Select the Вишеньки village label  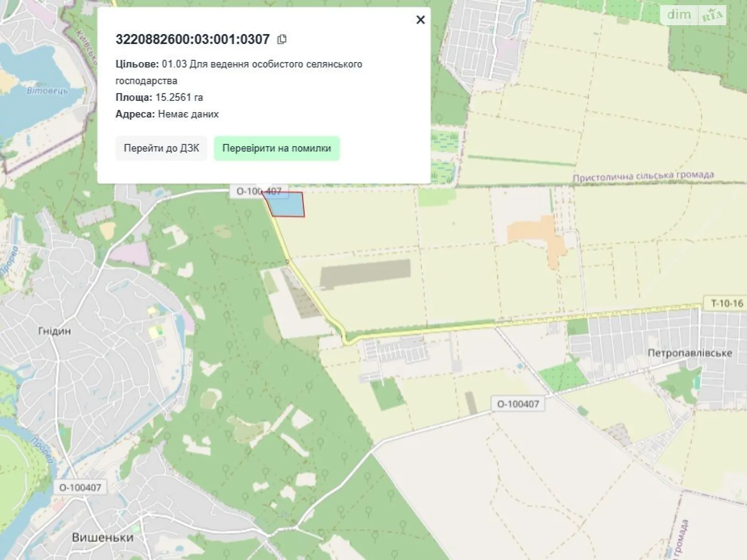103,538
